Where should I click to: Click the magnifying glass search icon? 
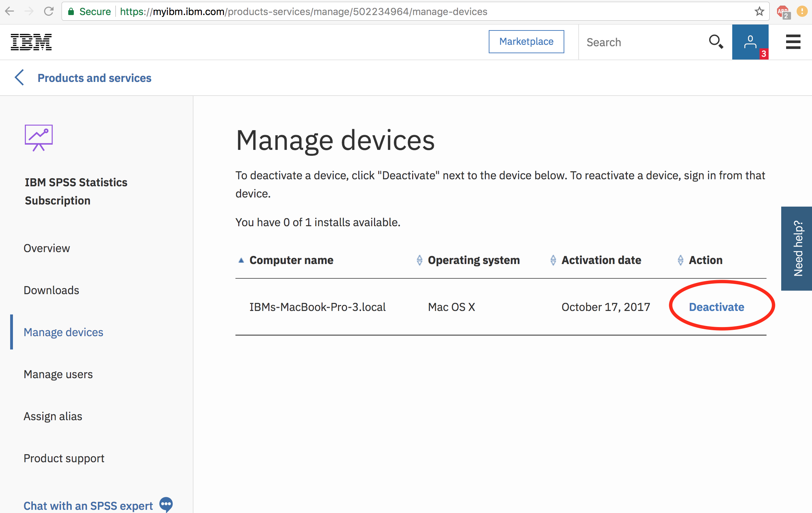point(716,42)
